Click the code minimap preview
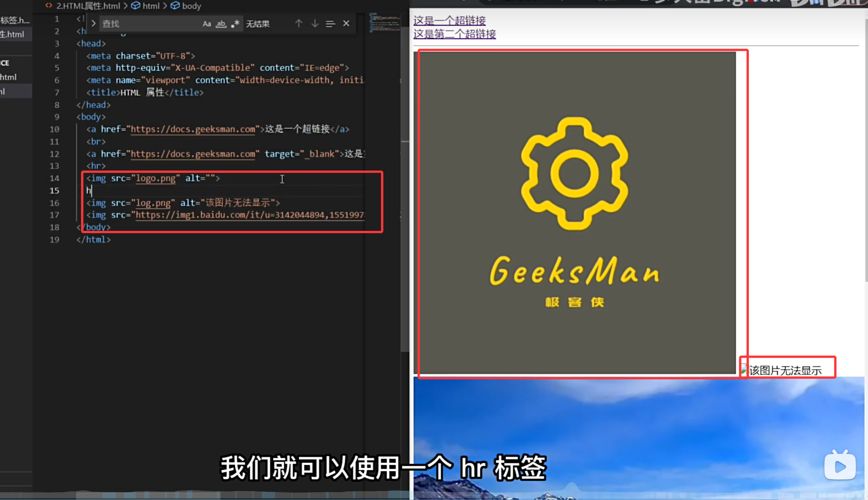 [x=384, y=23]
